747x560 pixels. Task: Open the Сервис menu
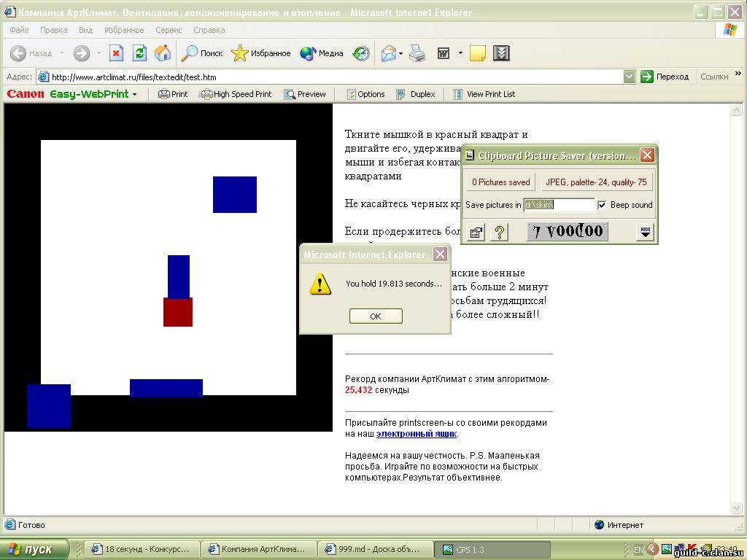pyautogui.click(x=169, y=30)
